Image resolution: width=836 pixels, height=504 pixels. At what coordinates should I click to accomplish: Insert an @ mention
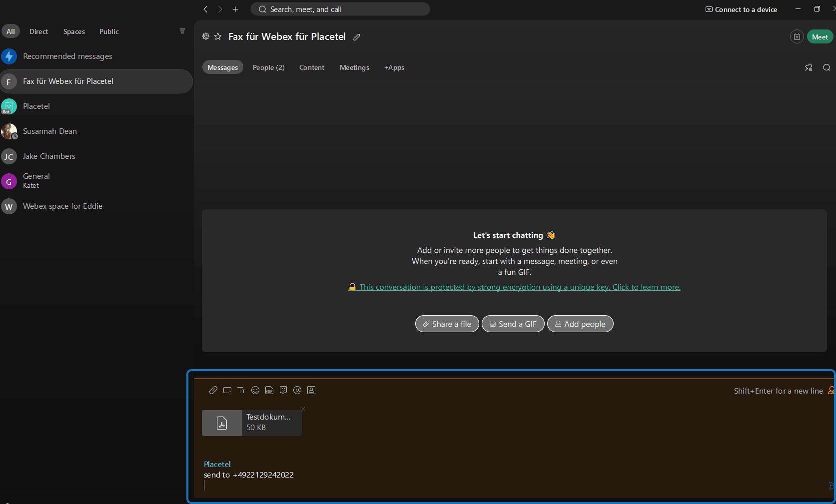(x=297, y=390)
